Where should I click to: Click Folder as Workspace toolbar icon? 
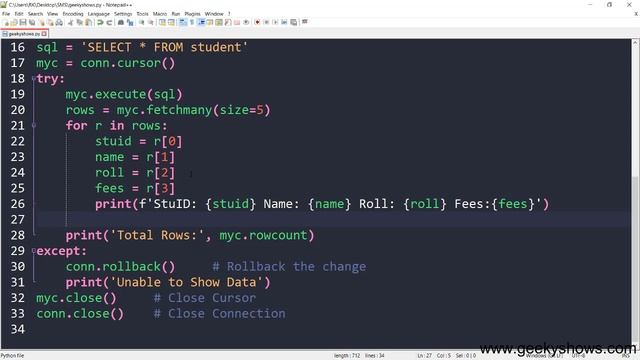click(237, 22)
